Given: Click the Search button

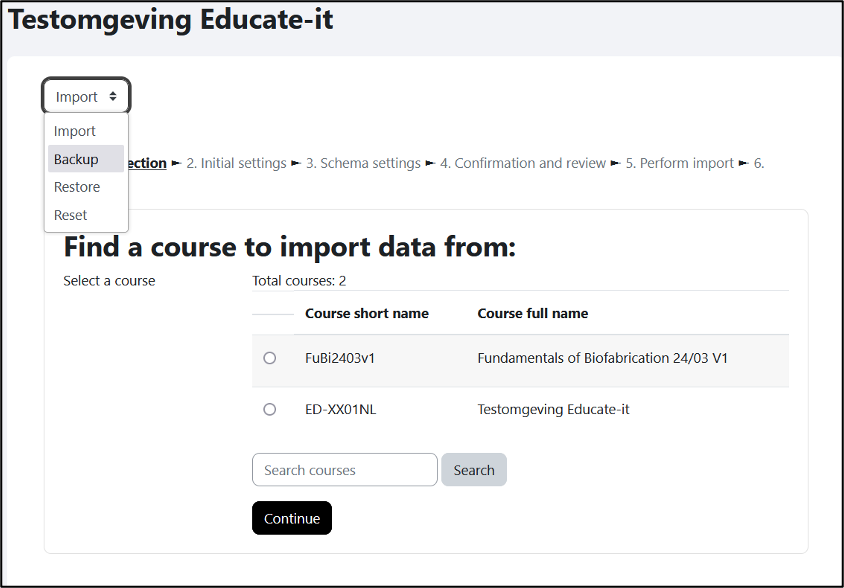Looking at the screenshot, I should (x=474, y=470).
